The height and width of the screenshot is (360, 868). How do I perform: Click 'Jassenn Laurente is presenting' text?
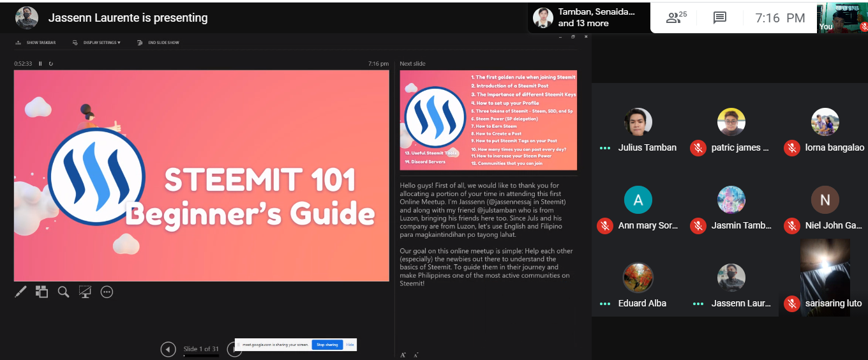click(128, 18)
